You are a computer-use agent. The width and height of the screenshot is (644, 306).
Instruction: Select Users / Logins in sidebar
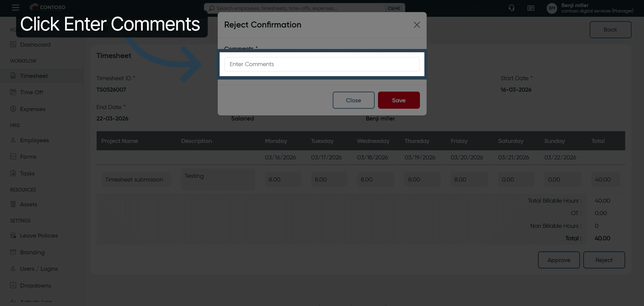[39, 269]
